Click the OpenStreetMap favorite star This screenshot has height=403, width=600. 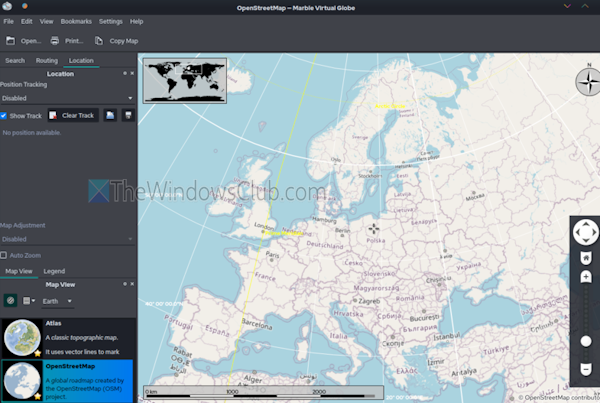point(38,396)
